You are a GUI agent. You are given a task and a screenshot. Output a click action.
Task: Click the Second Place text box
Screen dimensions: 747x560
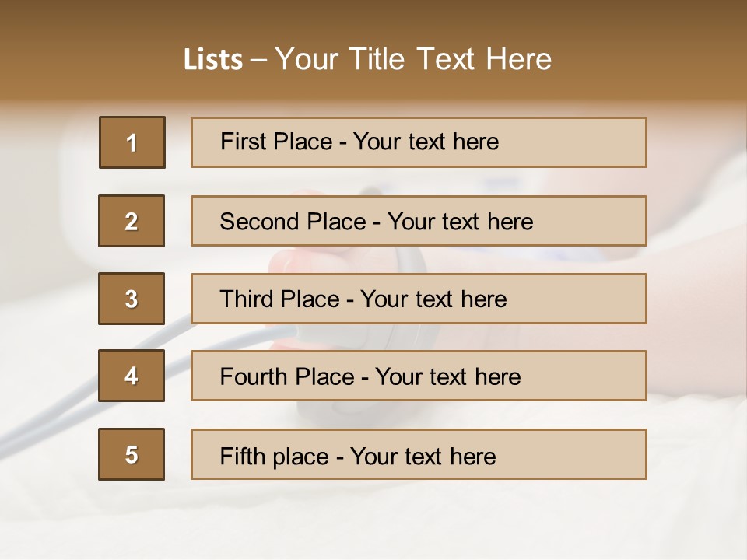tap(419, 221)
